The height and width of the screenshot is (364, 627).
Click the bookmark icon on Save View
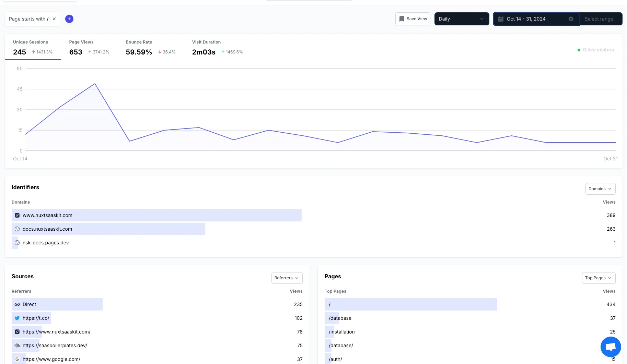tap(402, 19)
